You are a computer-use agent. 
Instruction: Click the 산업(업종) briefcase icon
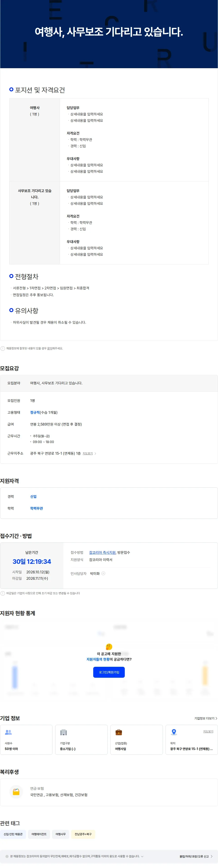tap(118, 732)
